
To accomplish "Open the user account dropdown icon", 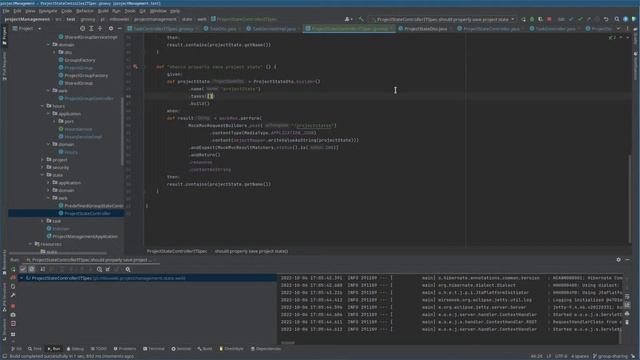I will click(348, 19).
